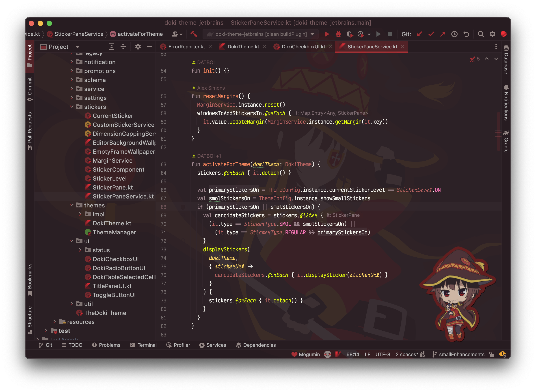Click the red plugin icon at toolbar end
Screen dimensions: 536x392
pyautogui.click(x=504, y=34)
